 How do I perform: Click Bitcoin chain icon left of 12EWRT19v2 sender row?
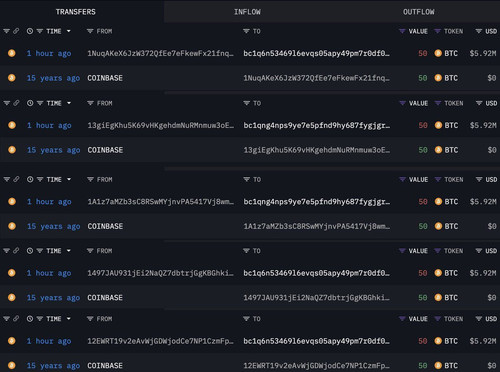coord(12,341)
